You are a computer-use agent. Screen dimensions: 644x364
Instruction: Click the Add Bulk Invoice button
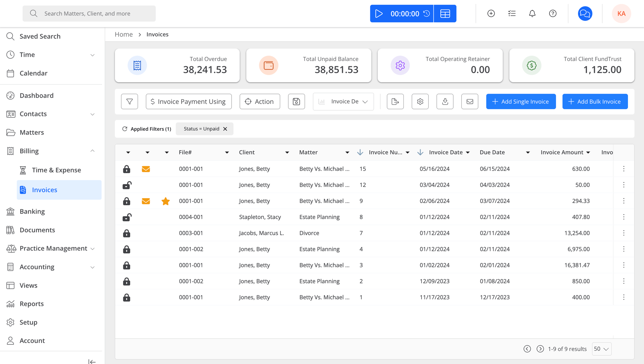(x=595, y=101)
